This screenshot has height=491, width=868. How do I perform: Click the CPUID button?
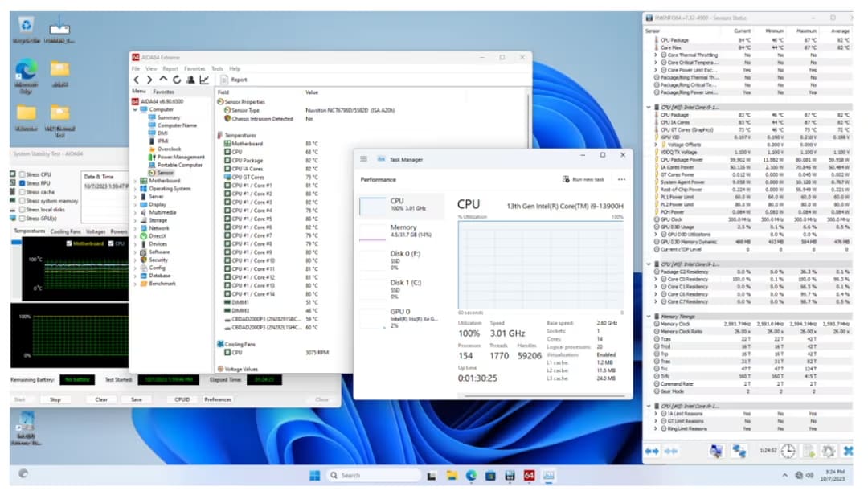click(x=182, y=399)
